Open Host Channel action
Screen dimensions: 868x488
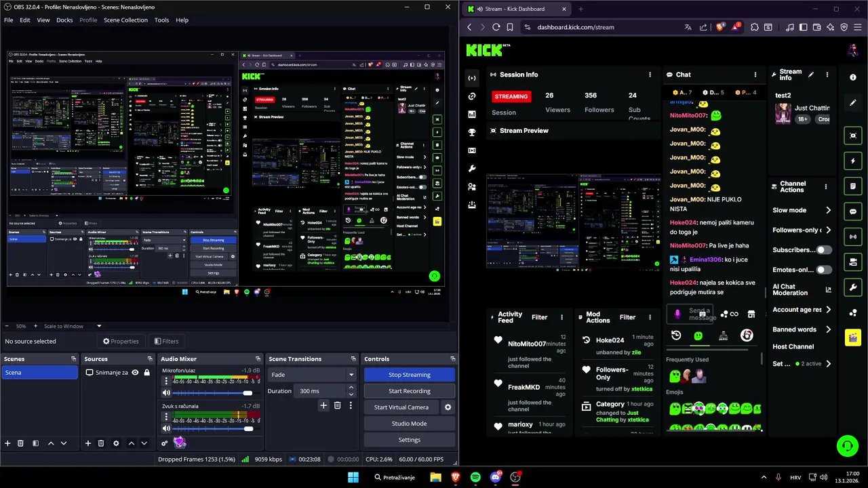click(793, 346)
